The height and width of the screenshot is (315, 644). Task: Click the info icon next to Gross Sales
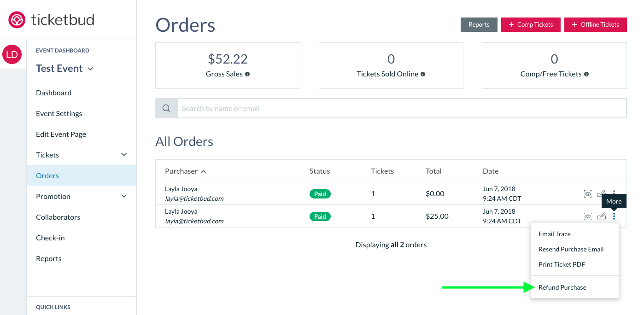coord(248,74)
